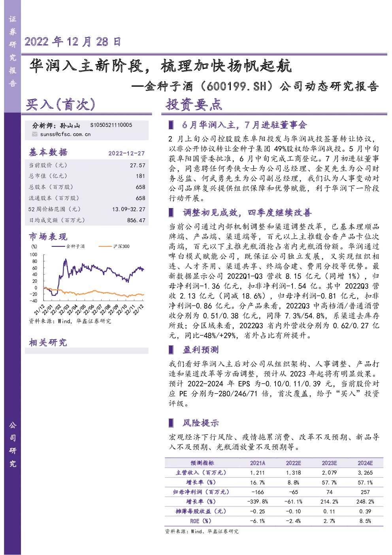Click the analyst email sunss@cfsc.com.cn
The height and width of the screenshot is (555, 392).
(65, 134)
